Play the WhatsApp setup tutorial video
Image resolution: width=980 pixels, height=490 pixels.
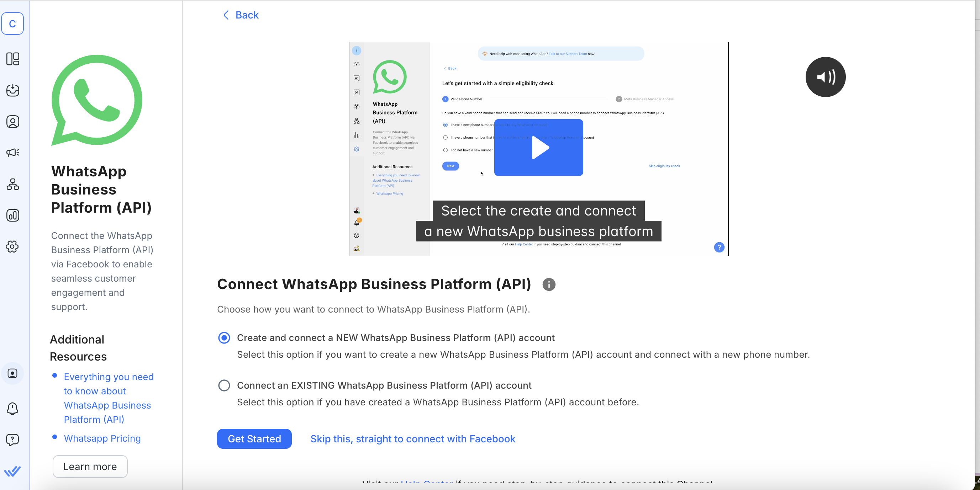click(539, 148)
